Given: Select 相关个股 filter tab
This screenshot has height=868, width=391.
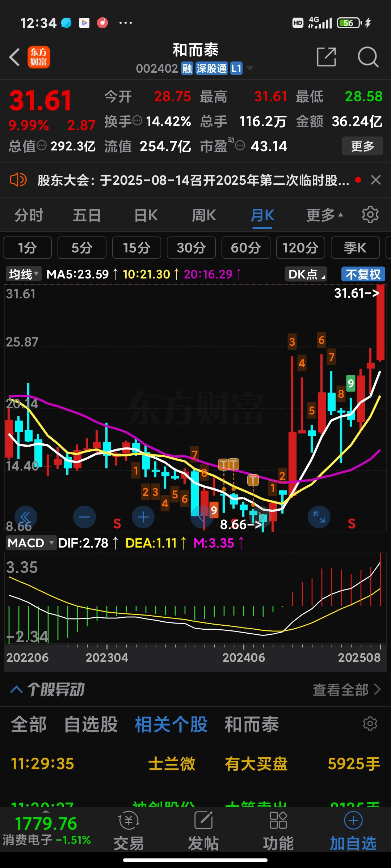Looking at the screenshot, I should tap(171, 724).
